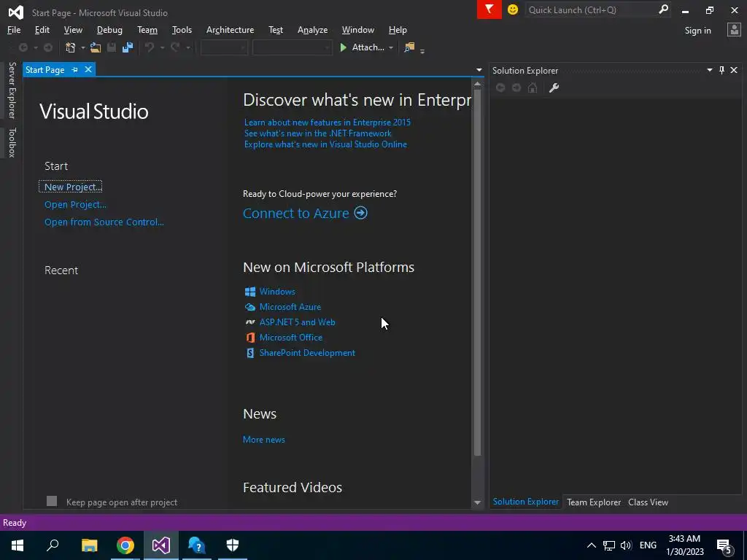Open the File menu
Screen dimensions: 747x560
[14, 29]
